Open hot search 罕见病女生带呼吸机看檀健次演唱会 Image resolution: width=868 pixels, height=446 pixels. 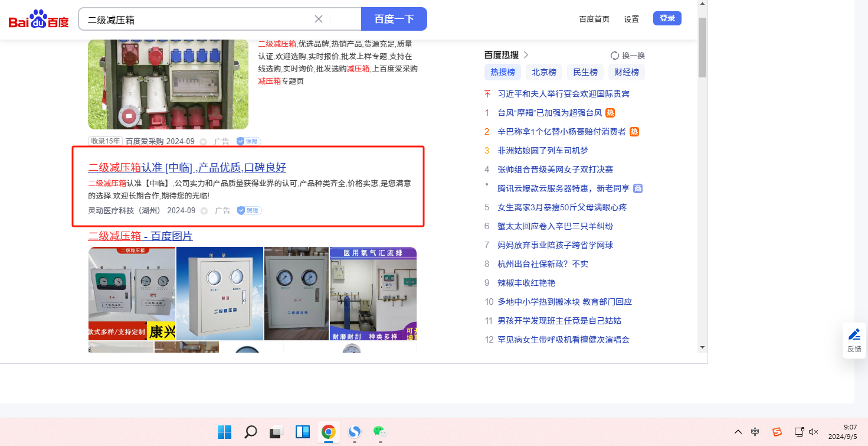pyautogui.click(x=564, y=340)
